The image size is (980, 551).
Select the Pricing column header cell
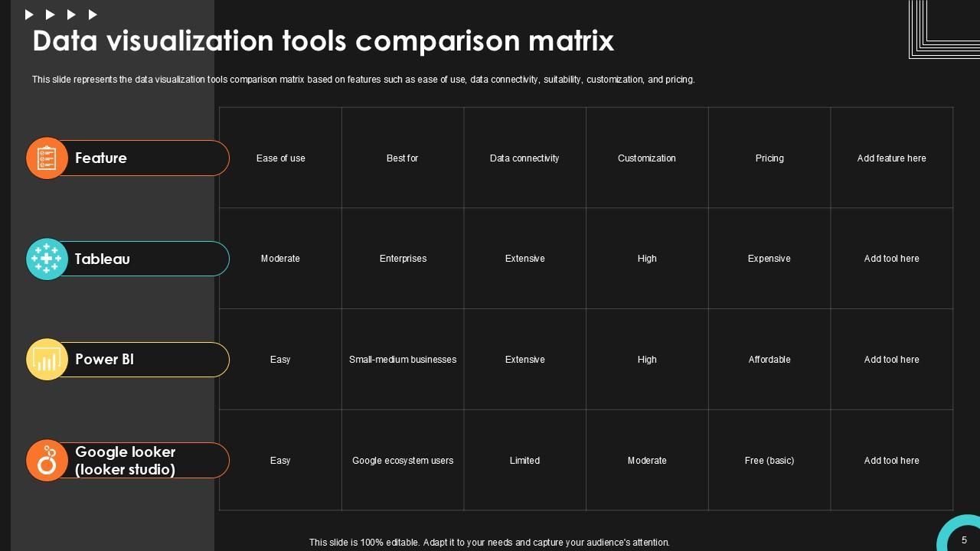tap(769, 158)
